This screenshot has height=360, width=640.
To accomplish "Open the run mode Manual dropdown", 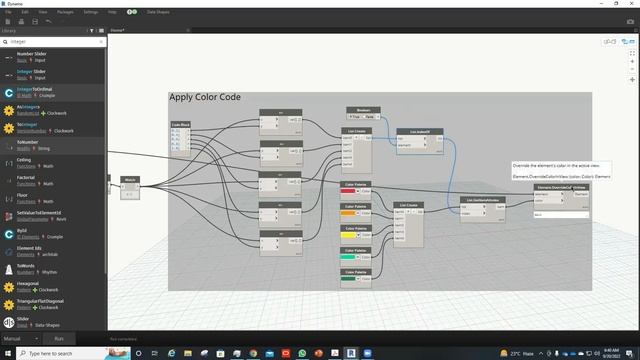I will (x=20, y=339).
